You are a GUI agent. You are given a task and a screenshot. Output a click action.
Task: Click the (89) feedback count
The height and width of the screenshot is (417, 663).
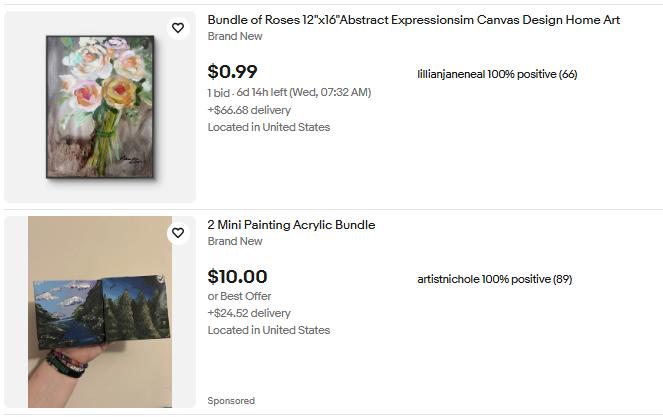click(x=562, y=279)
